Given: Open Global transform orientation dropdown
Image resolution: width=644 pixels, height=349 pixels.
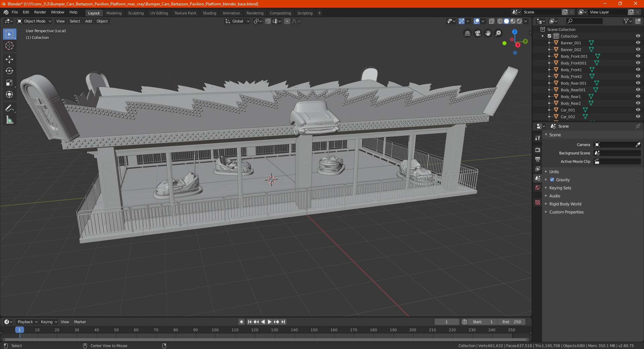Looking at the screenshot, I should point(237,21).
